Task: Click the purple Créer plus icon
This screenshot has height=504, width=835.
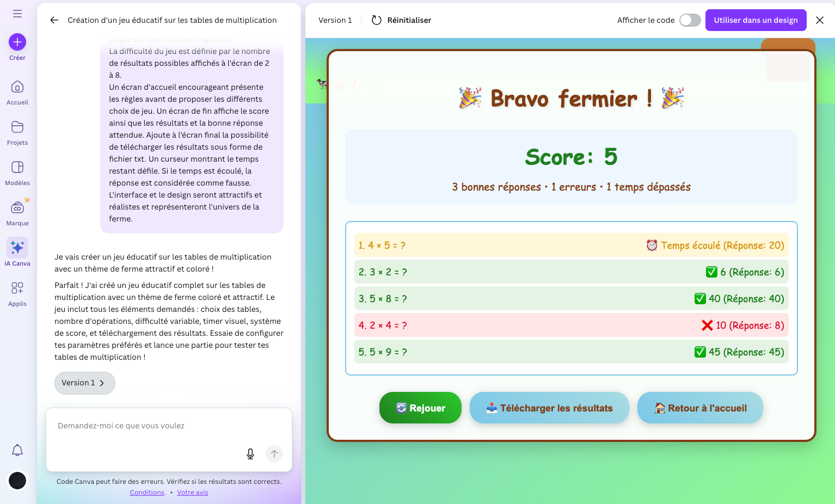Action: tap(17, 42)
